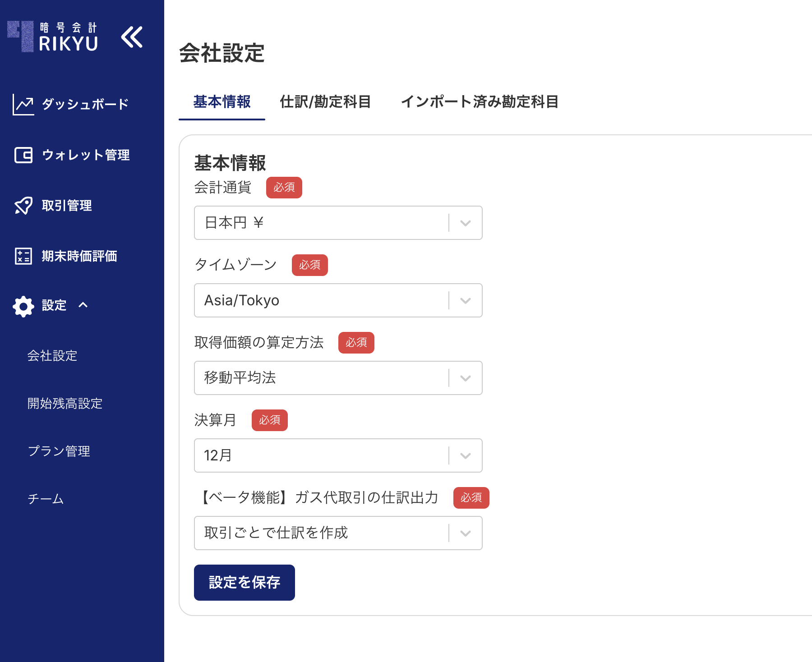Collapse sidebar with double chevron icon
Screen dimensions: 812x662
coord(132,37)
